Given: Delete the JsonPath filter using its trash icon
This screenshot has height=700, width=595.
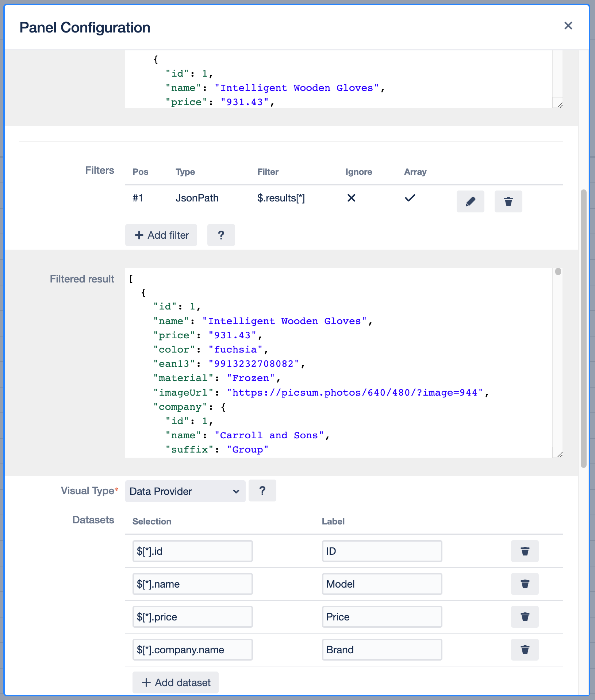Looking at the screenshot, I should click(x=508, y=201).
